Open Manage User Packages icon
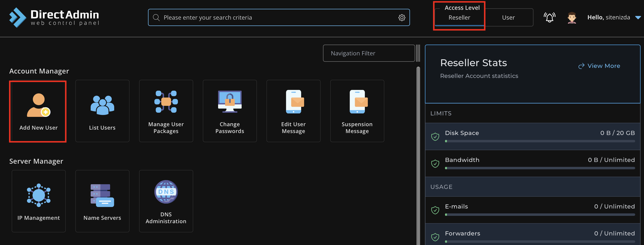The height and width of the screenshot is (245, 644). tap(166, 101)
